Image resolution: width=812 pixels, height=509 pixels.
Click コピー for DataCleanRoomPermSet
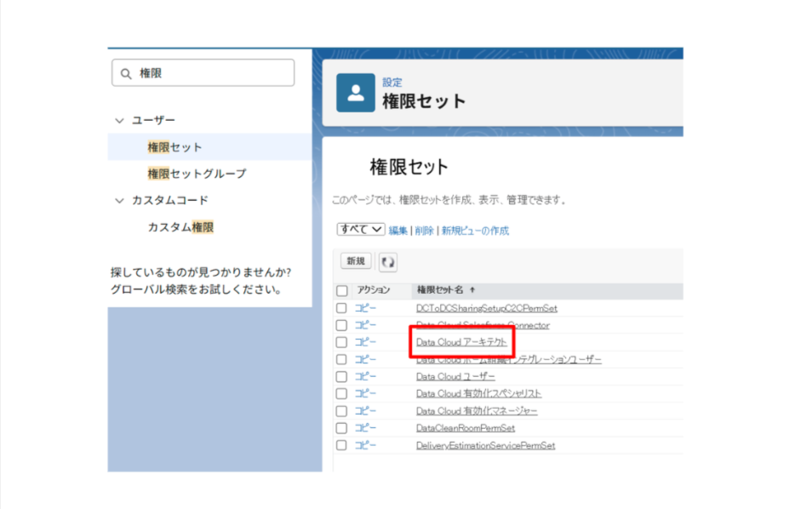coord(365,428)
